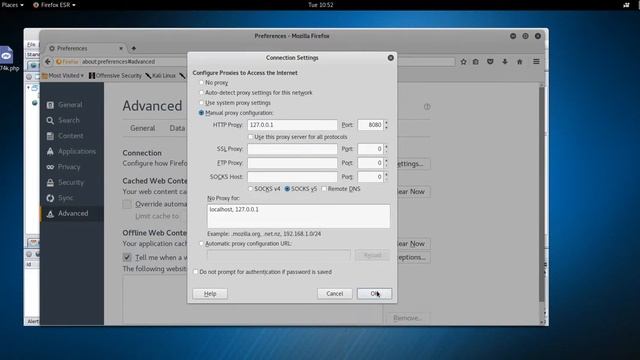This screenshot has height=360, width=640.
Task: Select the SOCKS v5 option
Action: 287,189
